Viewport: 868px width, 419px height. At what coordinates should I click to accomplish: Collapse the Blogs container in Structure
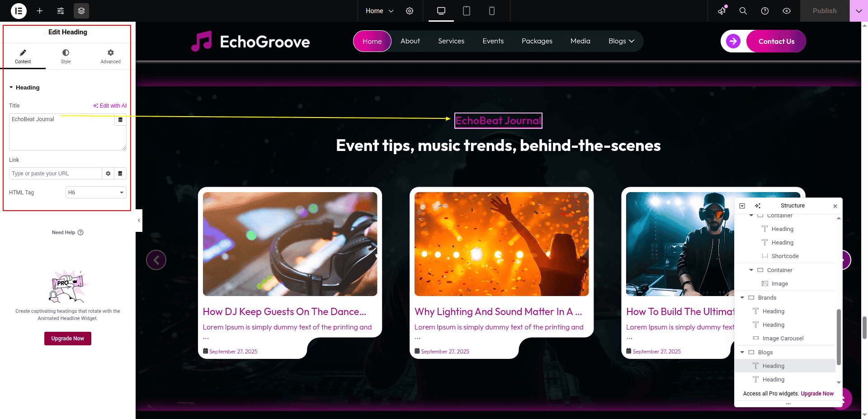[x=742, y=352]
